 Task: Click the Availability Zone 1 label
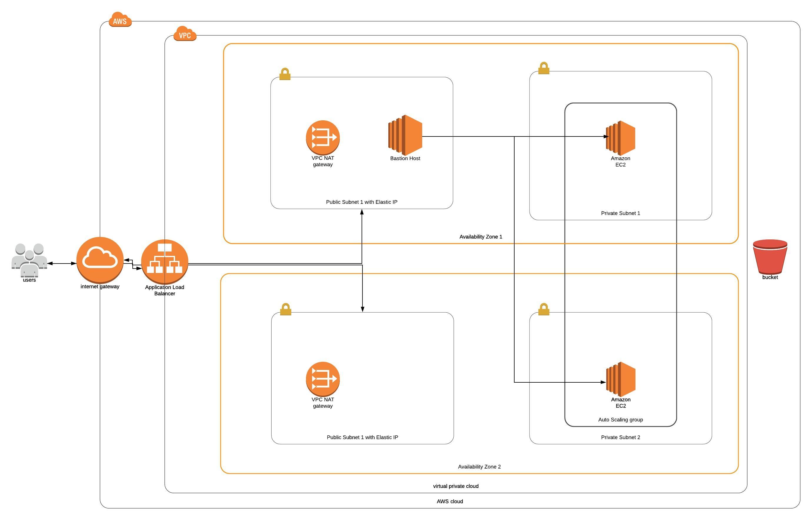[481, 237]
